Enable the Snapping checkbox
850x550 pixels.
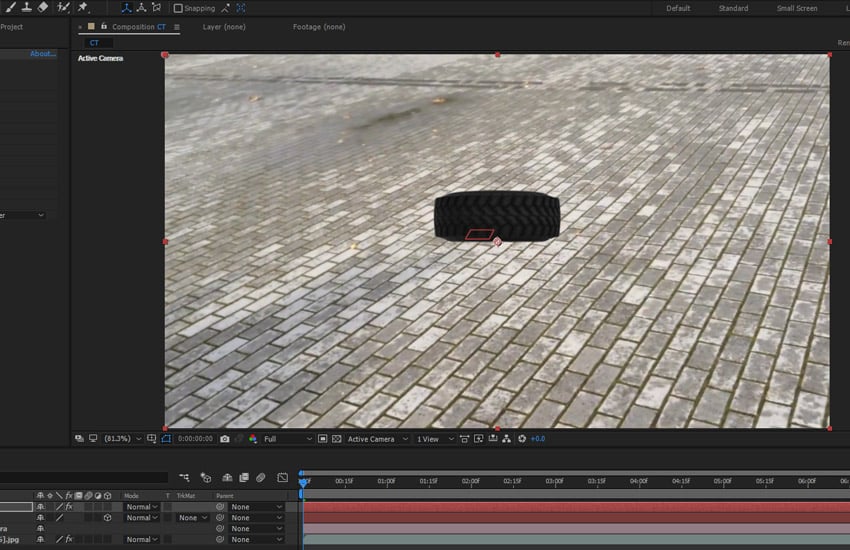tap(178, 8)
